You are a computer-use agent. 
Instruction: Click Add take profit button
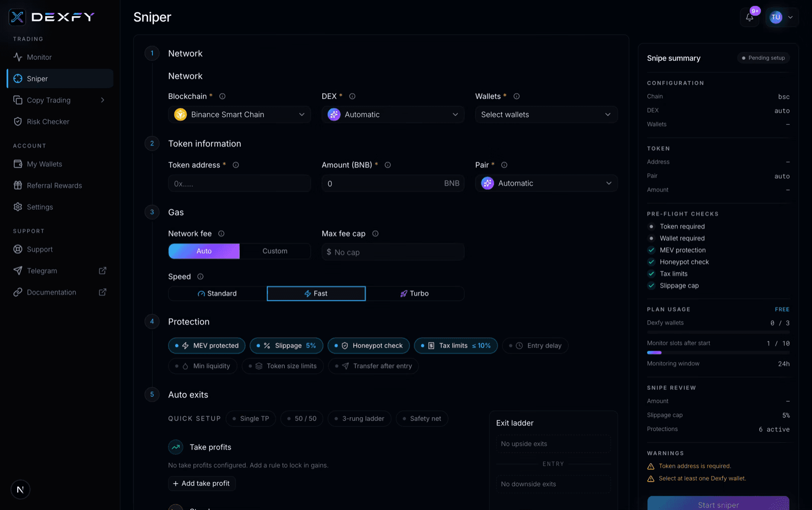click(202, 484)
